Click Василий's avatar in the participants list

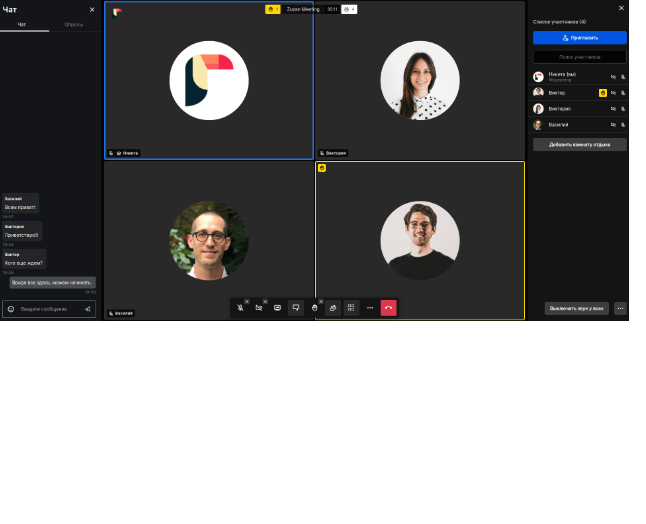click(x=538, y=124)
